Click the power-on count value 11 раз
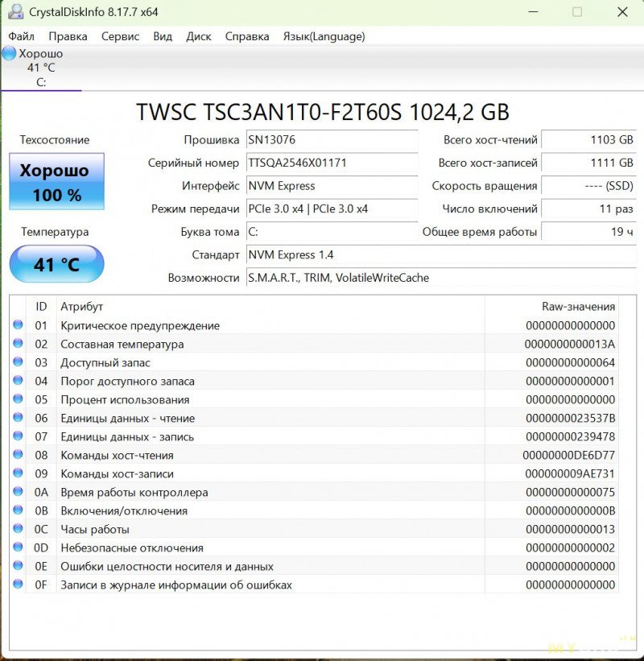This screenshot has height=661, width=644. 588,209
